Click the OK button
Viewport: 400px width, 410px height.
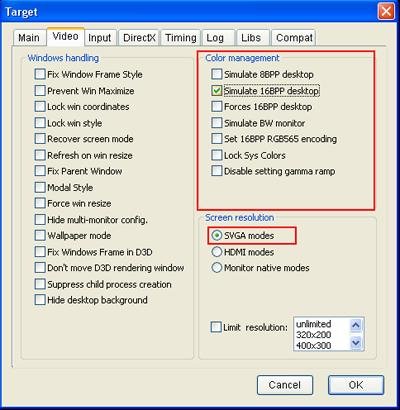click(356, 385)
